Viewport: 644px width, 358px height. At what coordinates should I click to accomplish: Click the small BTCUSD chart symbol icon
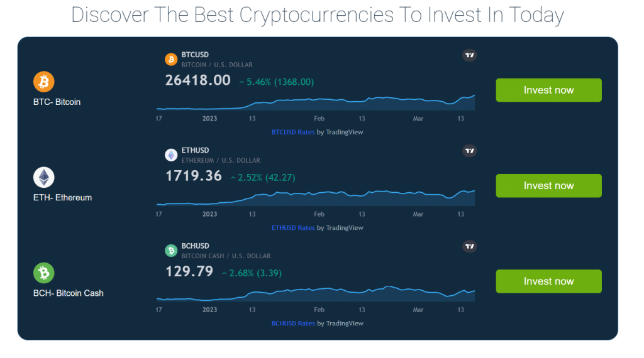171,59
